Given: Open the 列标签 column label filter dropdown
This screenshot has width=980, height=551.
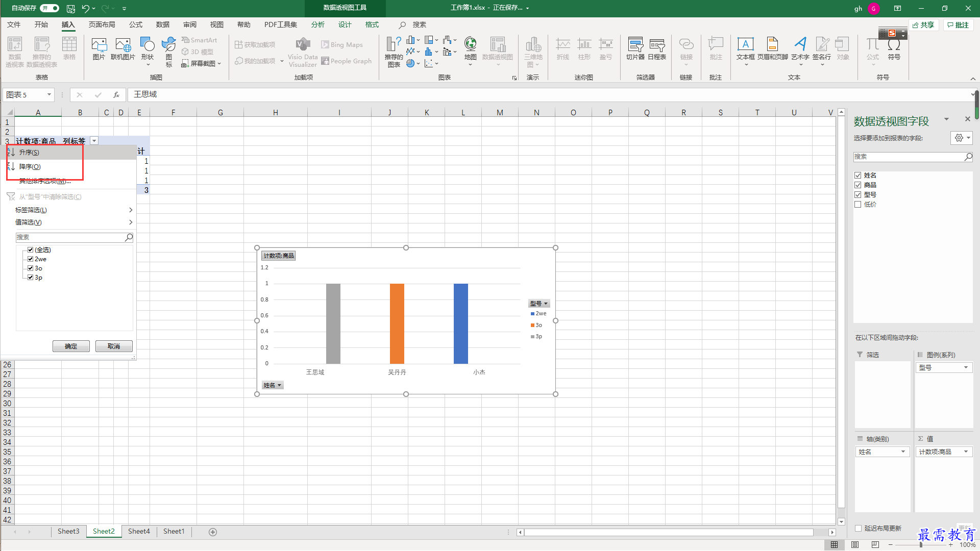Looking at the screenshot, I should (x=94, y=141).
